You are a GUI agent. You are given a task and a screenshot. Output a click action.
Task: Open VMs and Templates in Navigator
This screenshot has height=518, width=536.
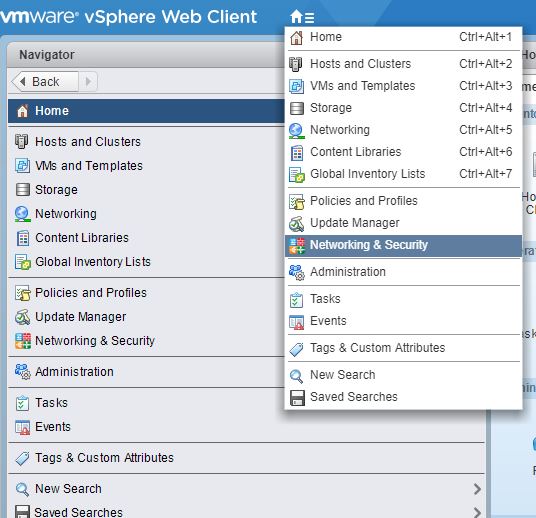click(146, 165)
